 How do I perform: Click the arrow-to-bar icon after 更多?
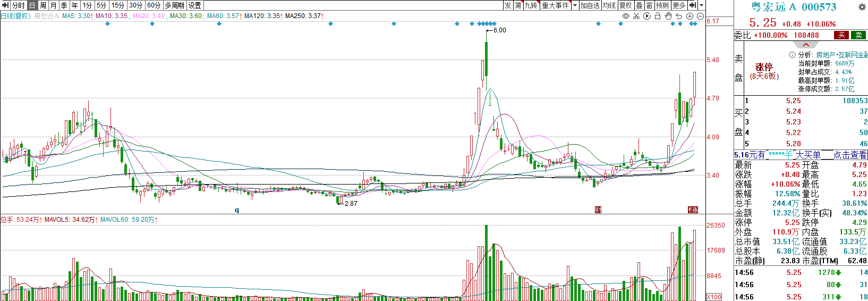(x=693, y=5)
